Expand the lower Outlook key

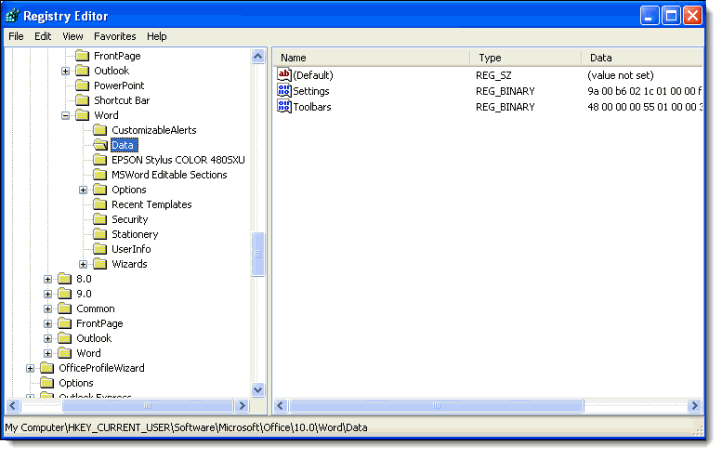tap(48, 339)
